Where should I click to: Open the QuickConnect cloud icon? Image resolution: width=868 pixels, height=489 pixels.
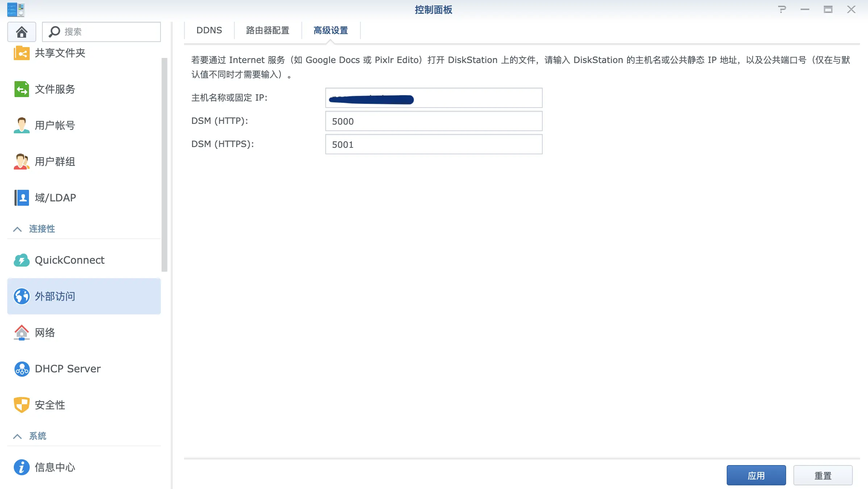coord(22,260)
